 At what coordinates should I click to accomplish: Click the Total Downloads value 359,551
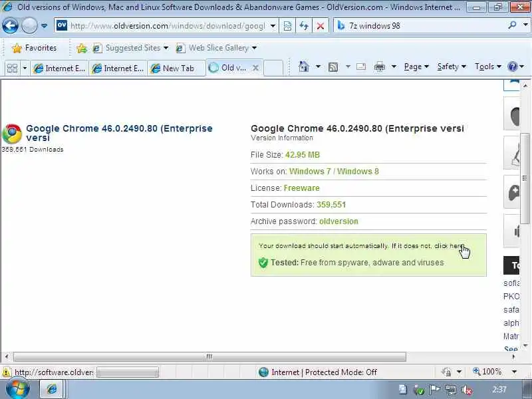331,205
